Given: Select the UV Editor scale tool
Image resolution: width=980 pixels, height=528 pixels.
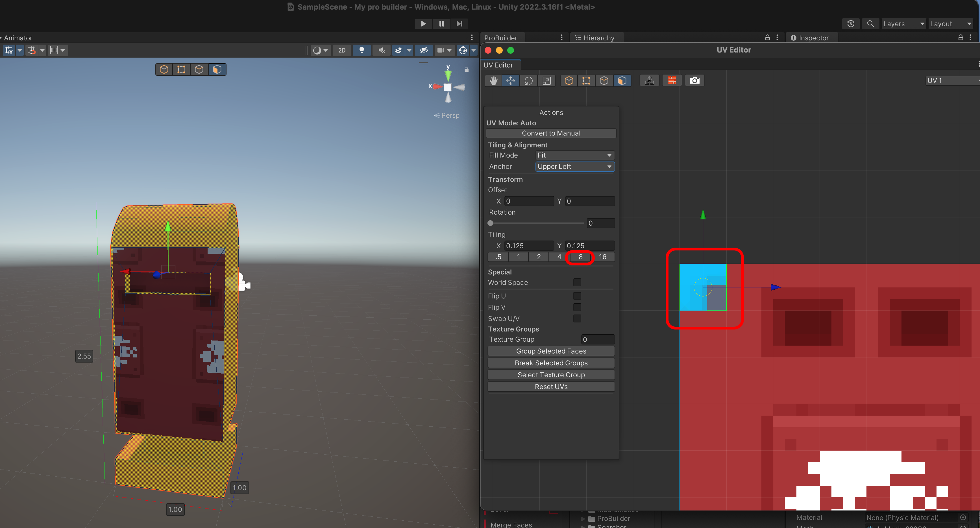Looking at the screenshot, I should (546, 81).
